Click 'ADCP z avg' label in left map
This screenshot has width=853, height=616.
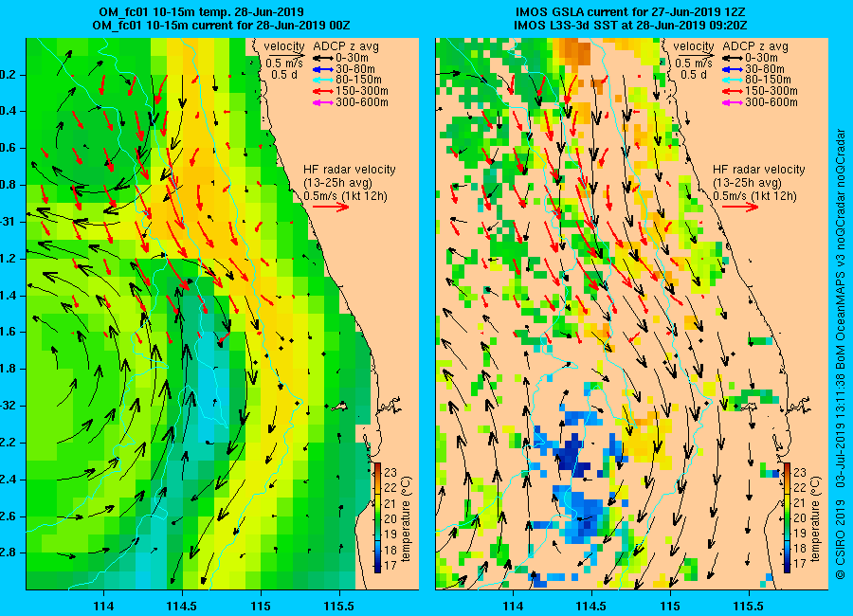[x=346, y=46]
